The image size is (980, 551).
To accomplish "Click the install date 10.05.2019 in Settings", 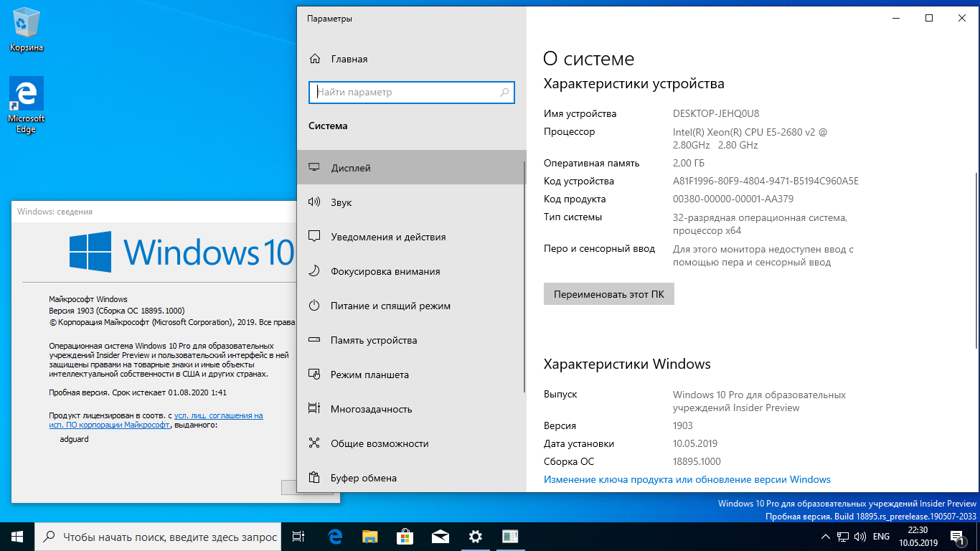I will (695, 443).
